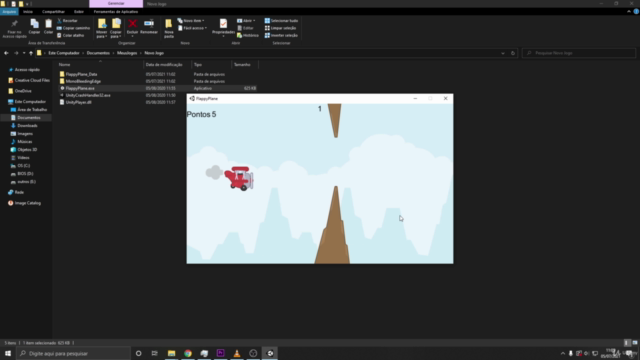Open Downloads in navigation pane

click(27, 126)
